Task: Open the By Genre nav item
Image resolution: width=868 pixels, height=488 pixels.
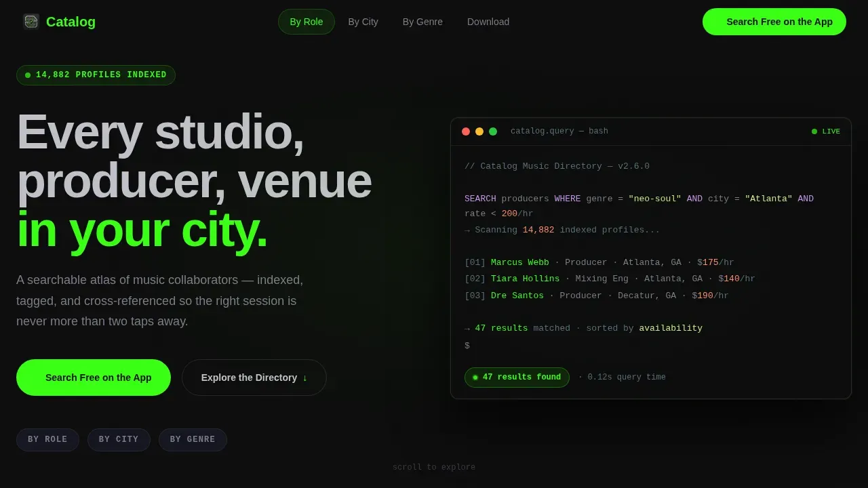Action: coord(422,22)
